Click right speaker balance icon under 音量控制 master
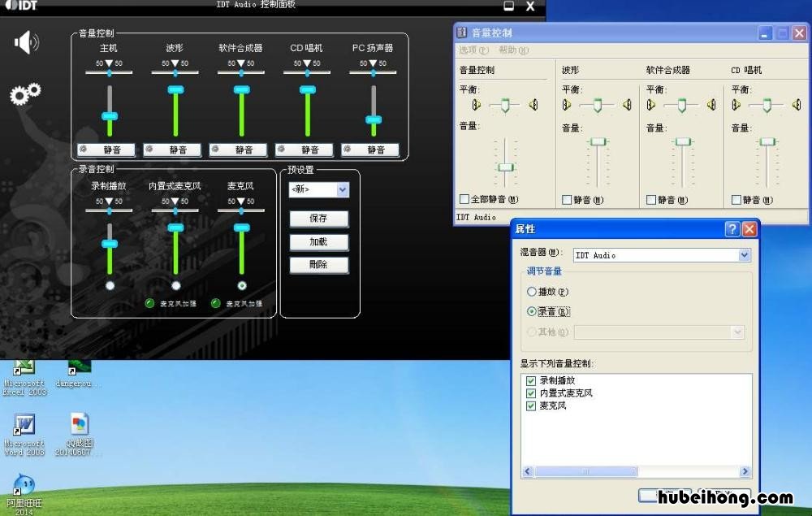812x516 pixels. [x=533, y=105]
